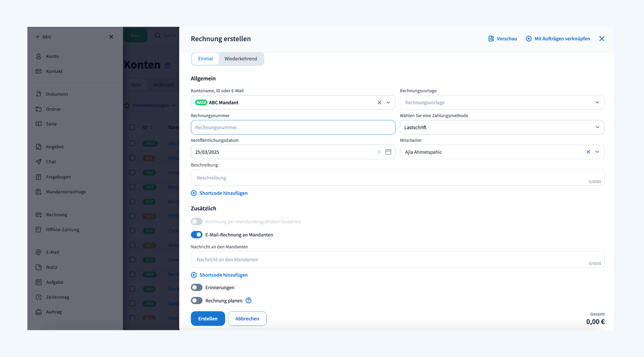Expand the Mitarbeiter dropdown chevron

click(x=597, y=152)
